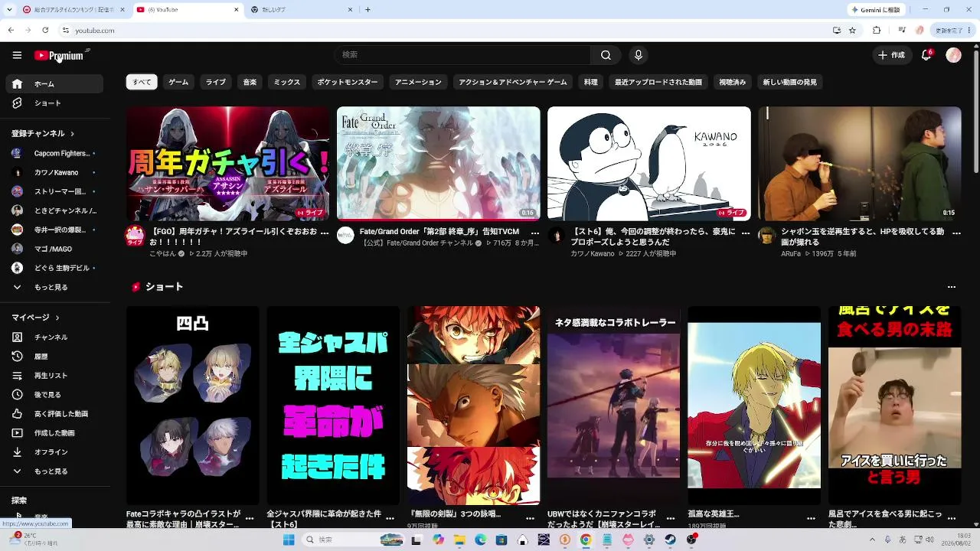The width and height of the screenshot is (980, 551).
Task: Select the ゲーム filter chip
Action: click(x=178, y=82)
